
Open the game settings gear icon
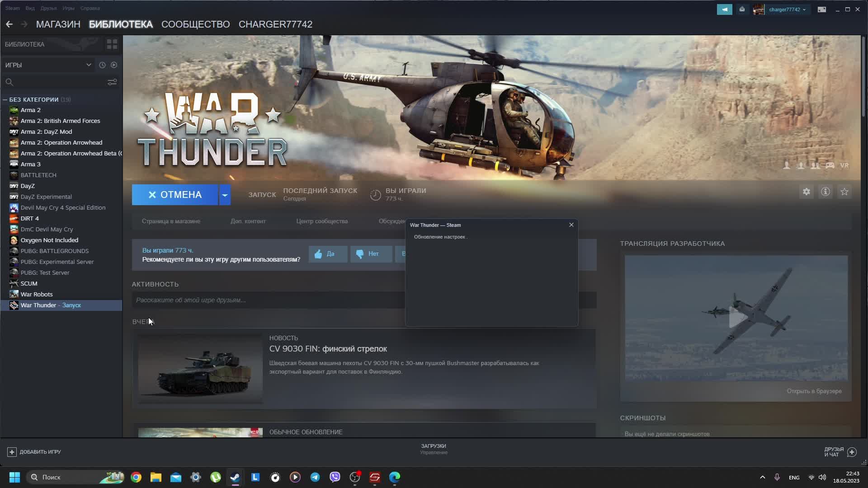807,192
